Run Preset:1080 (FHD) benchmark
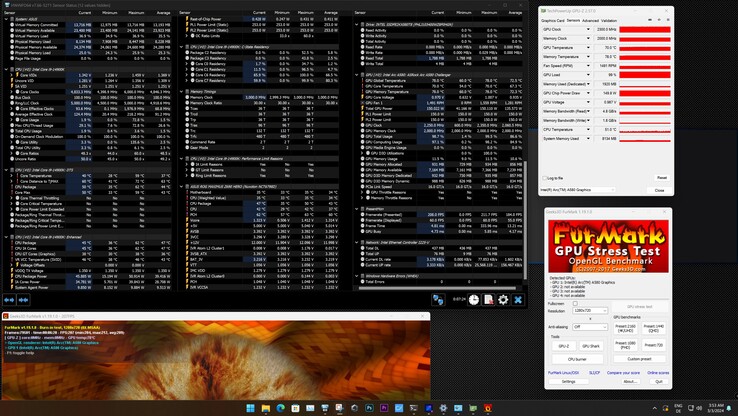This screenshot has height=416, width=738. (626, 345)
